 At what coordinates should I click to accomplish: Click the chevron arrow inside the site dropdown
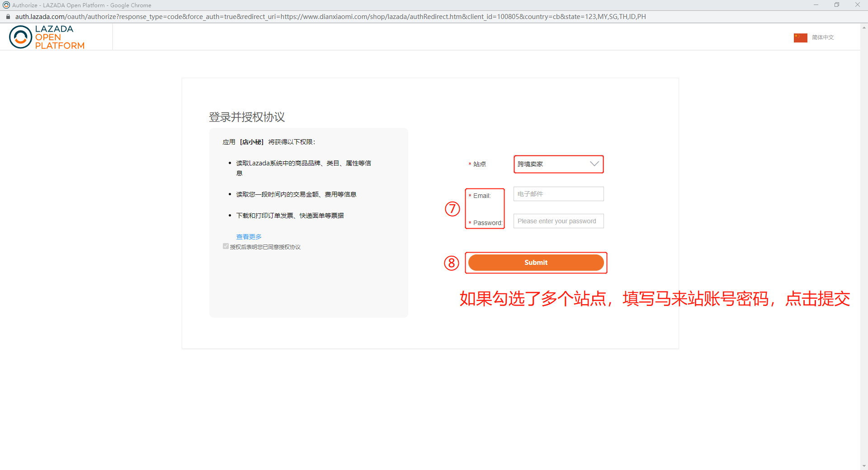coord(594,164)
